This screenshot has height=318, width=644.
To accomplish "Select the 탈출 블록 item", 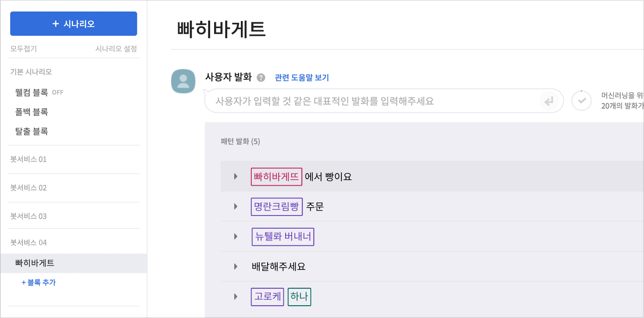I will pyautogui.click(x=32, y=131).
